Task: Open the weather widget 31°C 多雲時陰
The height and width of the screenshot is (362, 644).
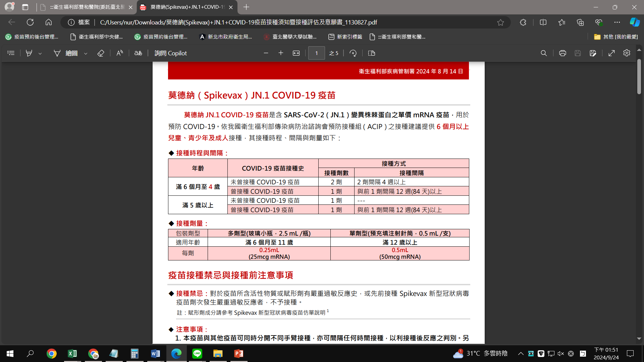Action: pos(480,354)
